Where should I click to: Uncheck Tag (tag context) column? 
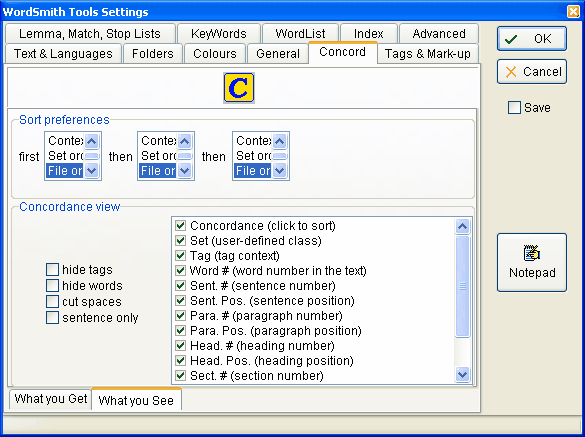click(x=181, y=256)
